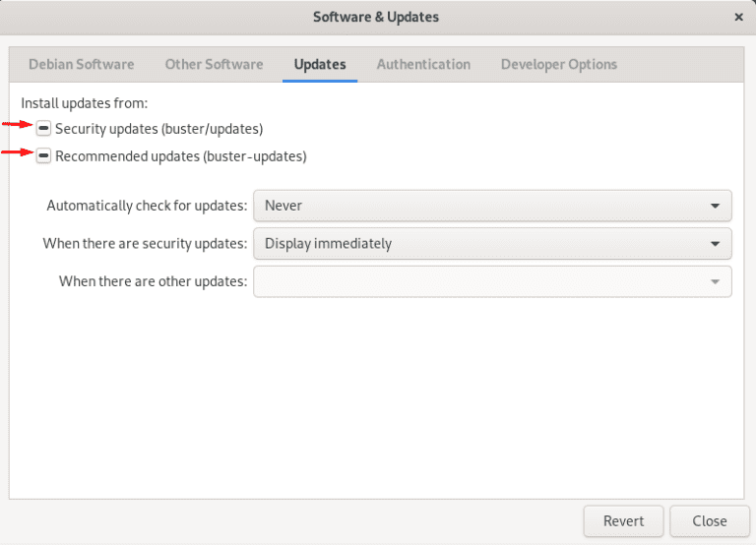Click the greyed arrow on other updates combo
756x545 pixels.
click(715, 281)
